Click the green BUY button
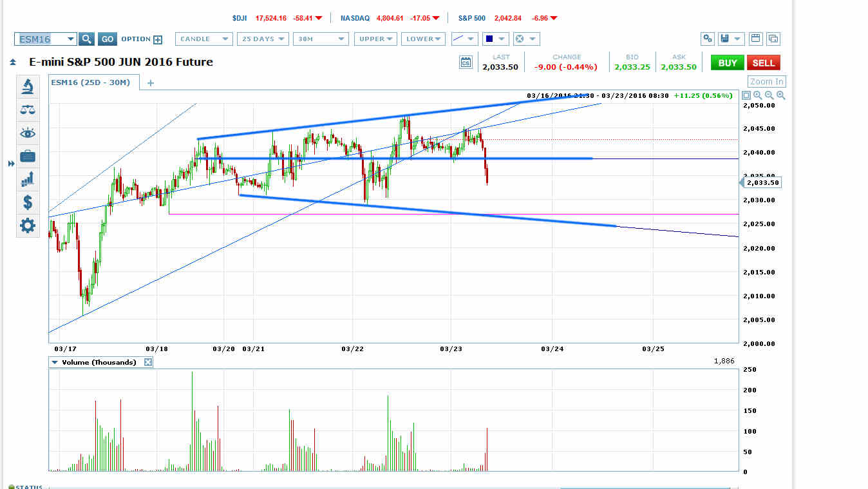 tap(727, 62)
